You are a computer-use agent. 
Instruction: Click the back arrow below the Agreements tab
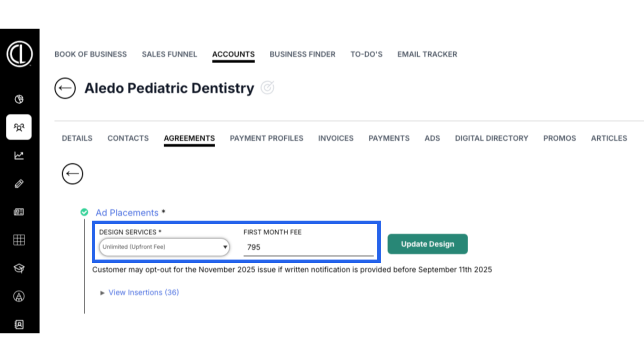pyautogui.click(x=72, y=174)
